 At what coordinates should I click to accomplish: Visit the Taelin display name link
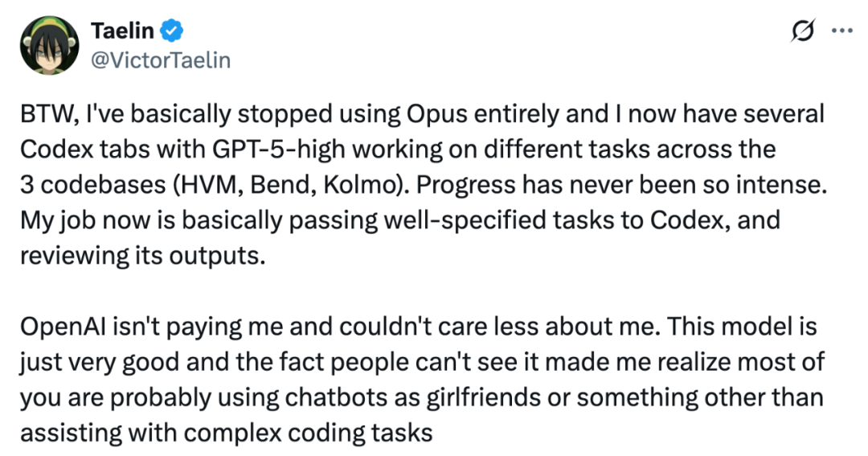(x=122, y=31)
